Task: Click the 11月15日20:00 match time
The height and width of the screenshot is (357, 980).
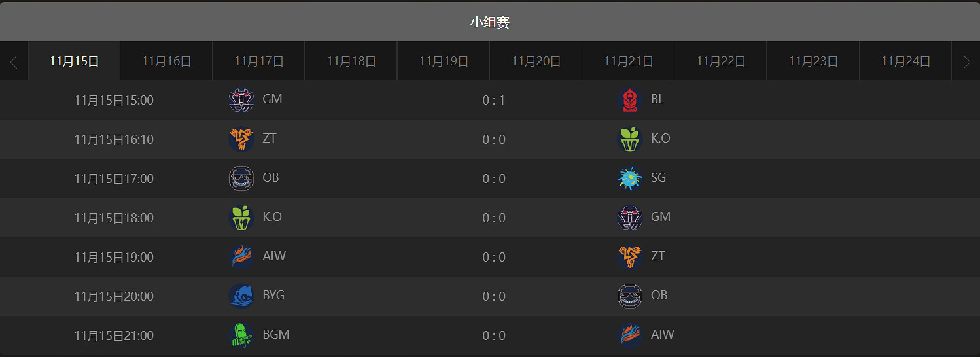Action: pyautogui.click(x=114, y=296)
